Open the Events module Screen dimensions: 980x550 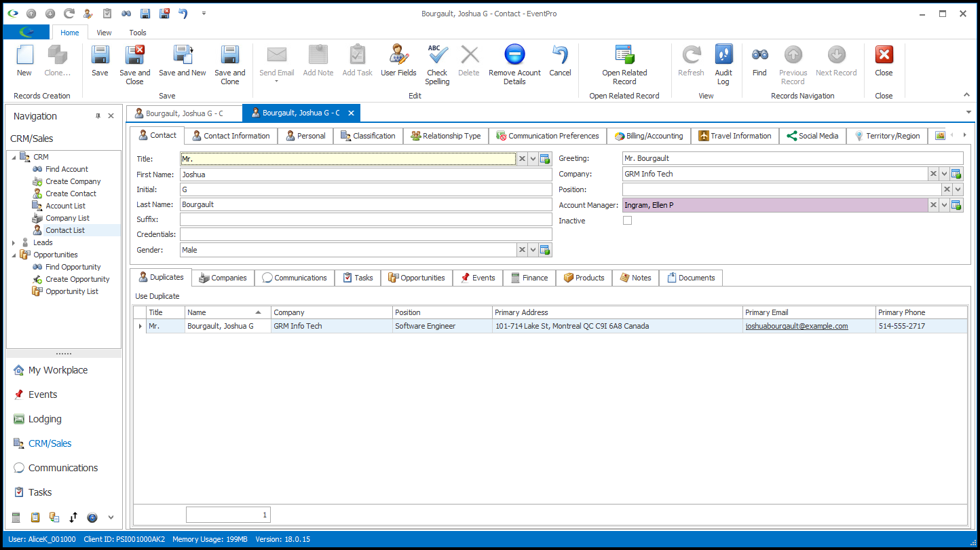pos(43,395)
